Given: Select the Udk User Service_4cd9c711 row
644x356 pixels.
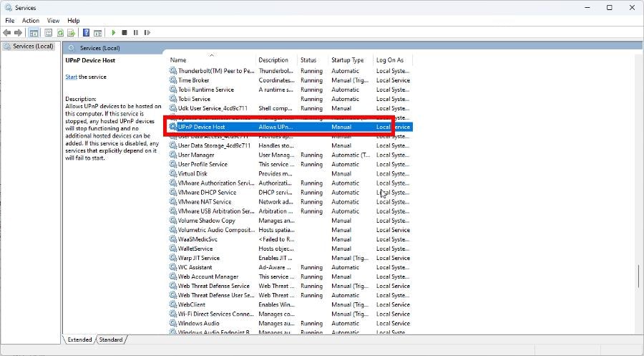Looking at the screenshot, I should tap(290, 109).
